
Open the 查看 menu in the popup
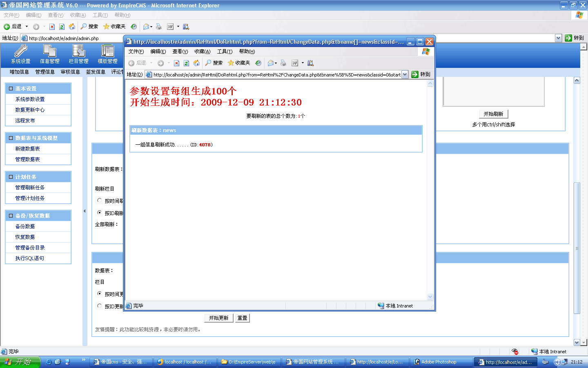(180, 52)
